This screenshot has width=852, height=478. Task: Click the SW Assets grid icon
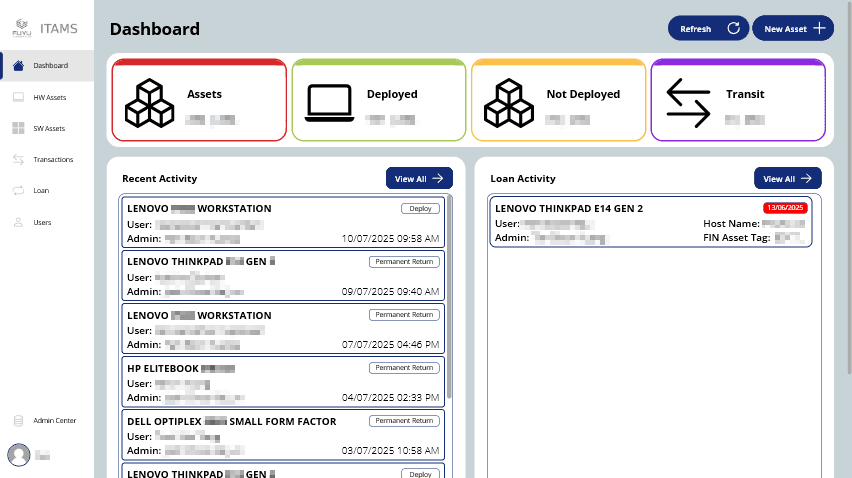18,128
